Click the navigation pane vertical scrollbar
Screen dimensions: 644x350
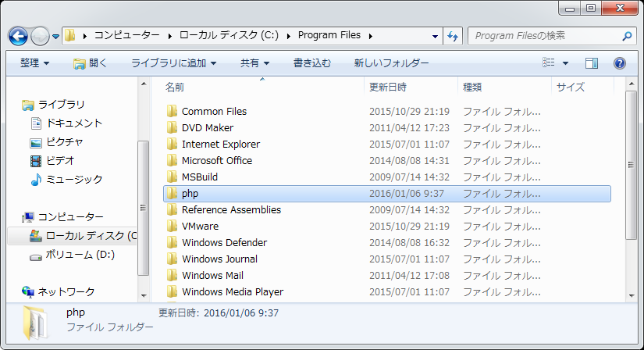142,207
